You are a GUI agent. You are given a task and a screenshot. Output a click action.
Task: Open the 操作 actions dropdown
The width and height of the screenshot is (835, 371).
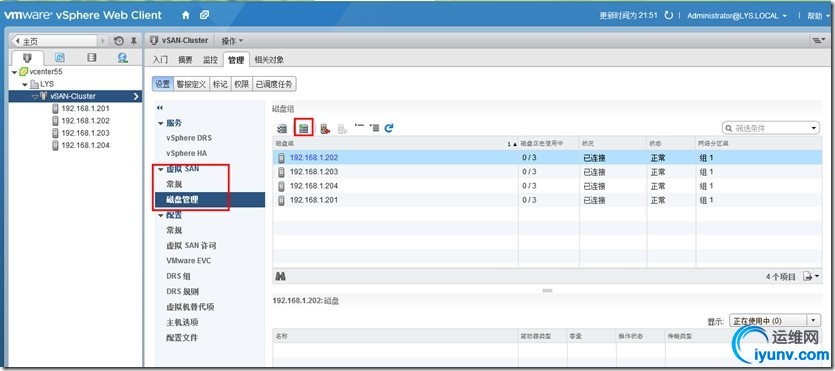pos(232,40)
